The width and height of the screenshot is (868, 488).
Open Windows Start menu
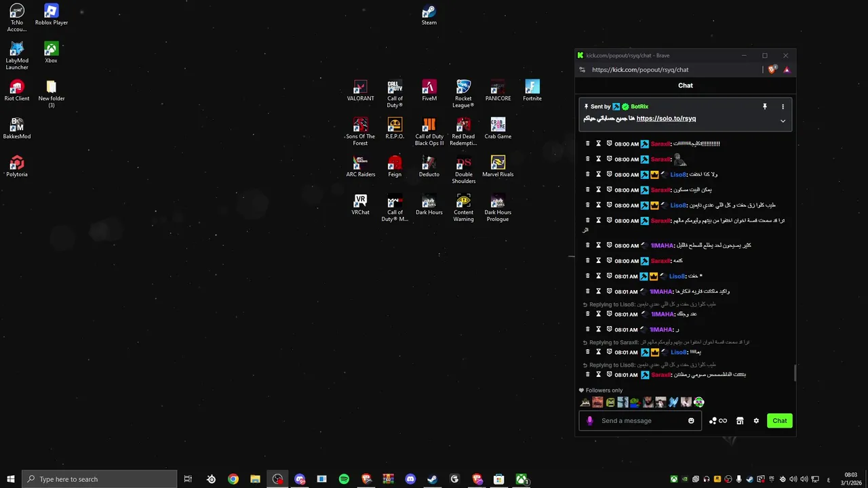(x=10, y=479)
